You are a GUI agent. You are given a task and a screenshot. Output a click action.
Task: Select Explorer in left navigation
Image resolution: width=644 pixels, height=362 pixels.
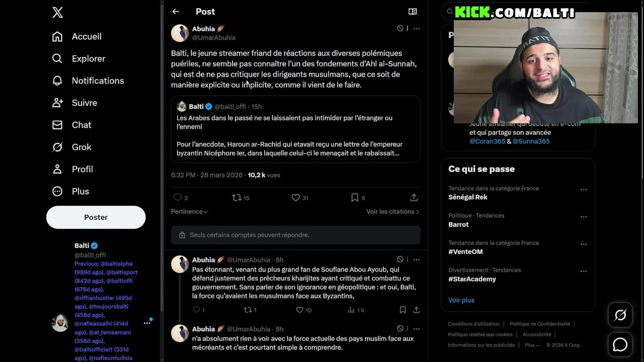[88, 58]
